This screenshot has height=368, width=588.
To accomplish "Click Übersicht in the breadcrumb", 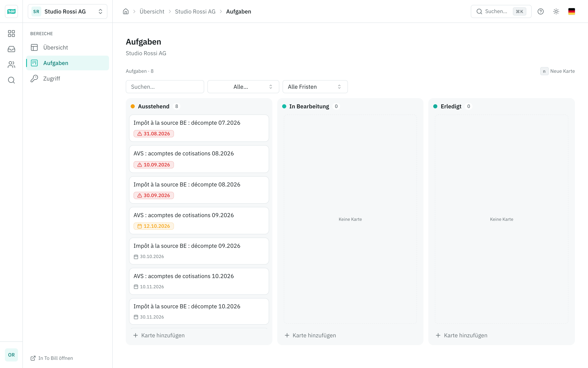I will (x=152, y=11).
